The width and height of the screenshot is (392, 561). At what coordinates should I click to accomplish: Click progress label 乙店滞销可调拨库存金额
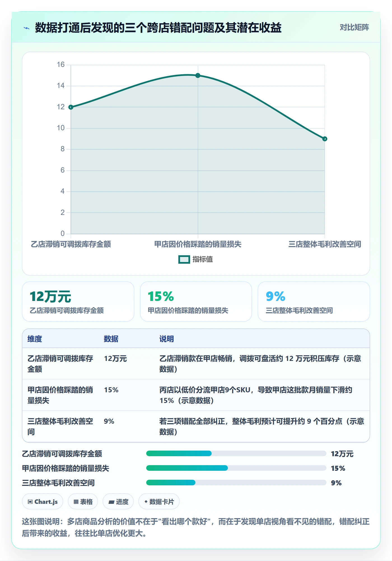(62, 454)
